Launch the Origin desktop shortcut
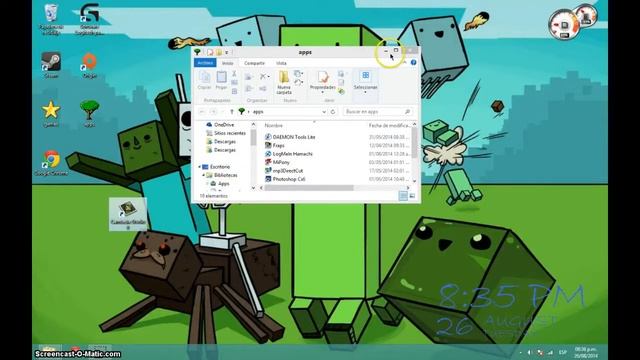 tap(89, 64)
